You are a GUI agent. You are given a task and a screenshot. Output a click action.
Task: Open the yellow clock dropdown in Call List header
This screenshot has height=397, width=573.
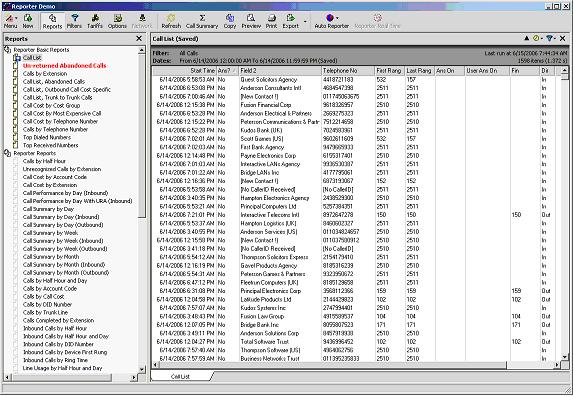[x=538, y=38]
